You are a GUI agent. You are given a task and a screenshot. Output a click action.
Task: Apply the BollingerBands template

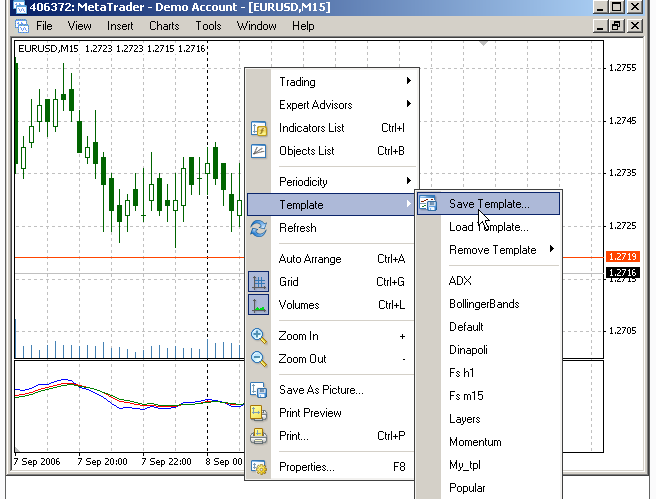(x=488, y=304)
